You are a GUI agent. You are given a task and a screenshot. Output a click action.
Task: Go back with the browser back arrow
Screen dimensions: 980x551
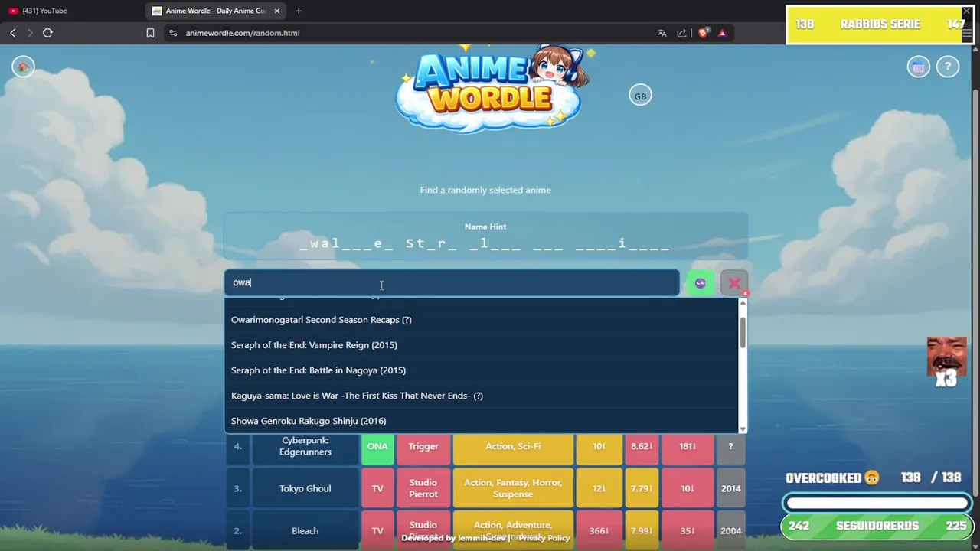click(x=13, y=33)
